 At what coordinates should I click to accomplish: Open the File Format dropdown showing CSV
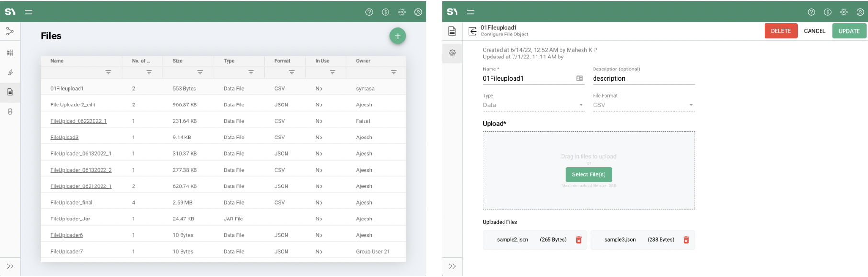click(643, 105)
